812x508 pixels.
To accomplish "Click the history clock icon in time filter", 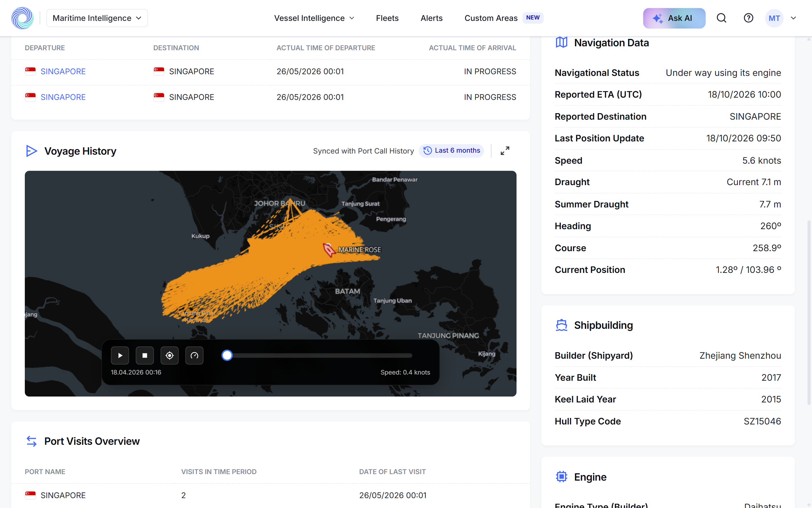I will pos(427,150).
